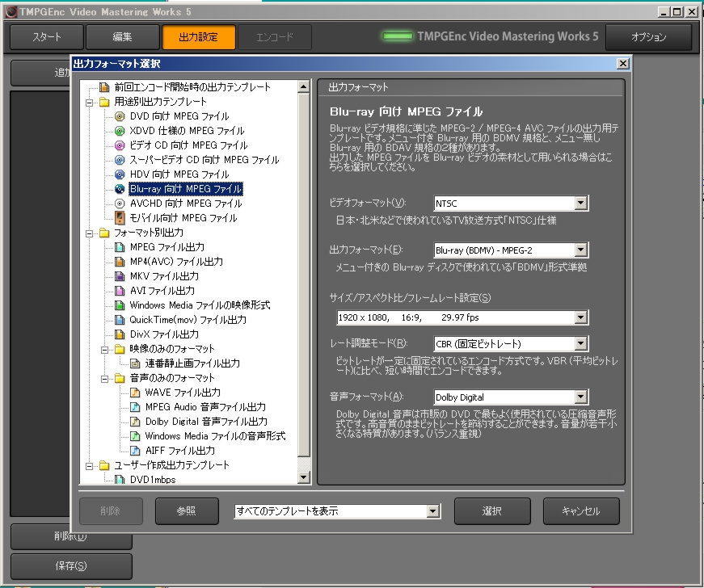Screen dimensions: 704x588
Task: Collapse the フォーマット別出力 tree node
Action: (90, 233)
